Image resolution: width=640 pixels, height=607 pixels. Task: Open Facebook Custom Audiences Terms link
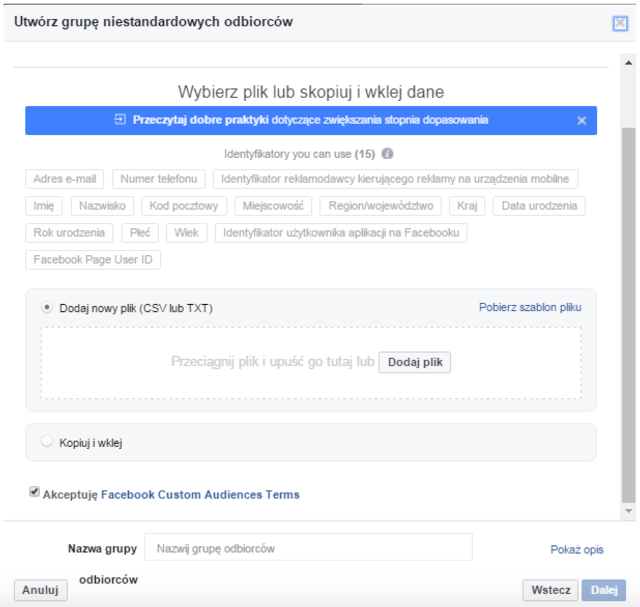click(x=200, y=494)
